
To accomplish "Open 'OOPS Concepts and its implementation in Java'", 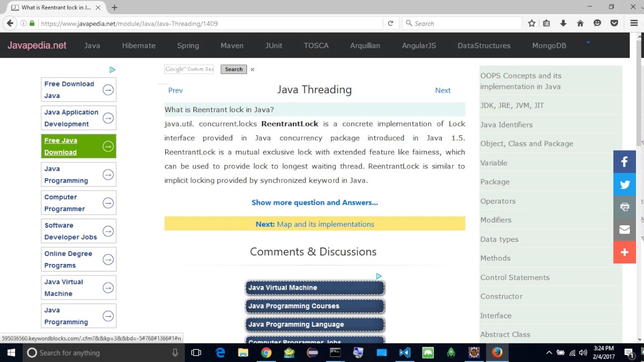I will pos(521,81).
